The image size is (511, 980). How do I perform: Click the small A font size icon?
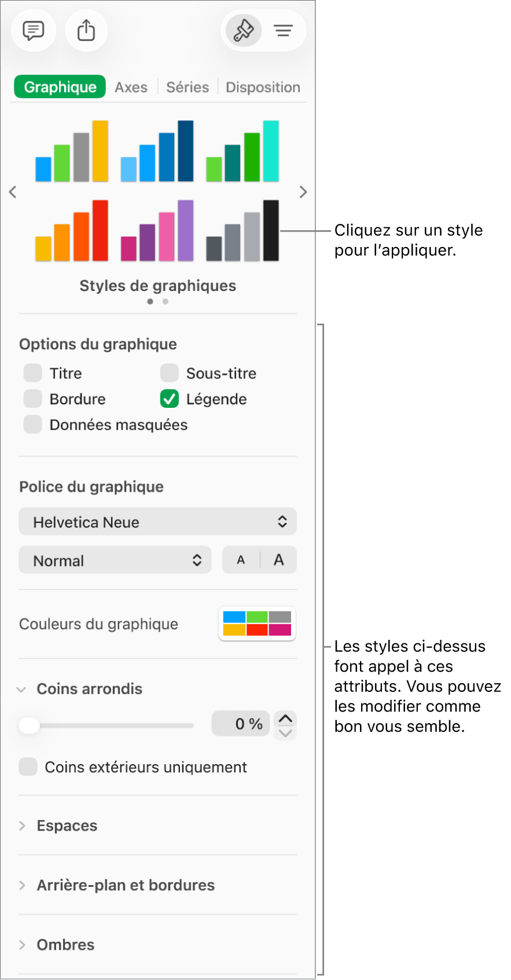click(x=241, y=559)
